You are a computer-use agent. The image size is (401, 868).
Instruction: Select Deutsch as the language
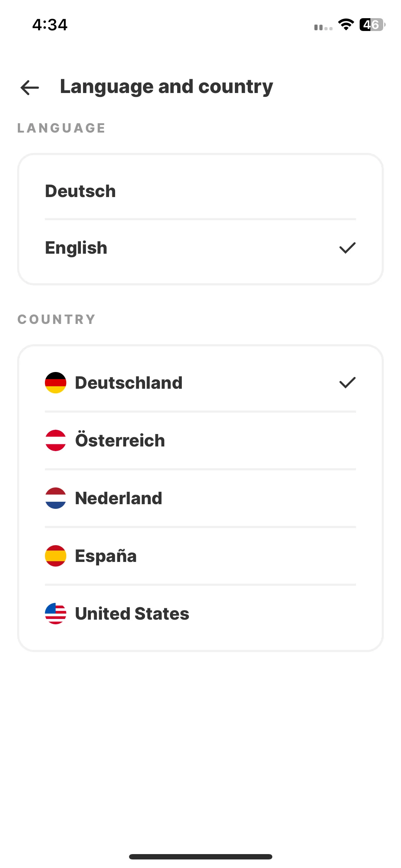200,191
